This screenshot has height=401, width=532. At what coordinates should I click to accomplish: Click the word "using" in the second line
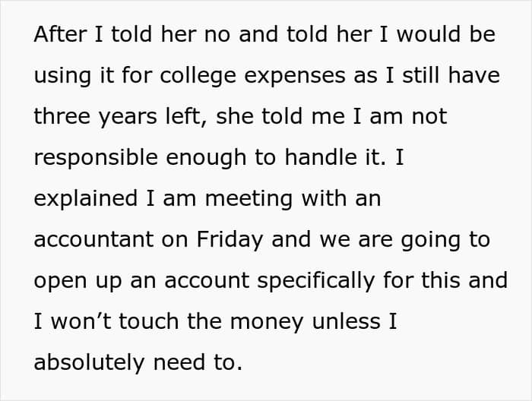(62, 77)
